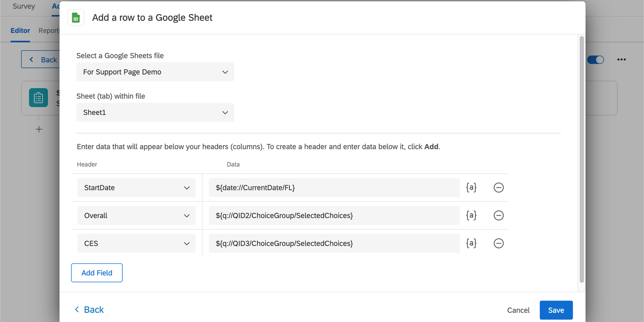Insert piped text for StartDate row
Image resolution: width=644 pixels, height=322 pixels.
point(471,188)
